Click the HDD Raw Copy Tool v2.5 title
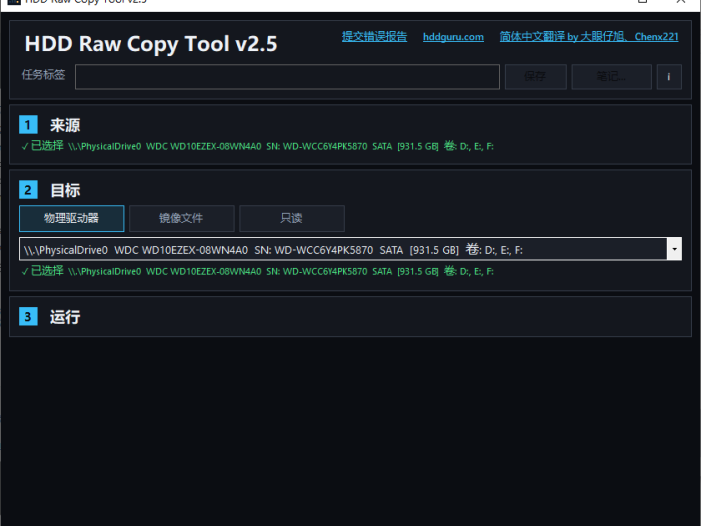The width and height of the screenshot is (701, 526). coord(151,44)
